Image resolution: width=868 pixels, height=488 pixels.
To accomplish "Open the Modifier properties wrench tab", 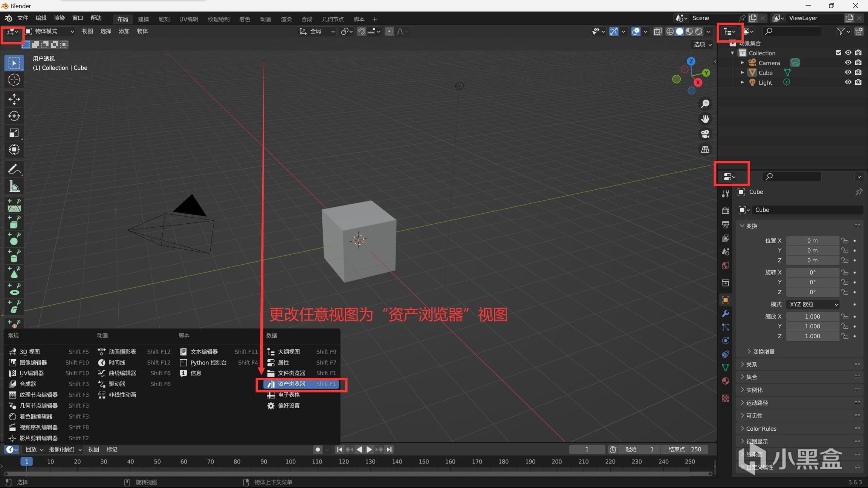I will (725, 313).
